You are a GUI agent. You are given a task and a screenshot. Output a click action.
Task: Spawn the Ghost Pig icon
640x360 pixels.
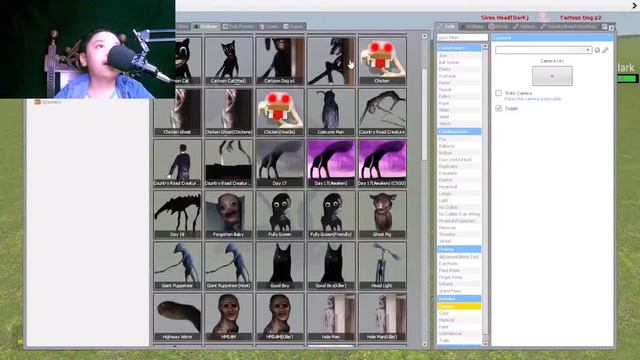pos(382,214)
